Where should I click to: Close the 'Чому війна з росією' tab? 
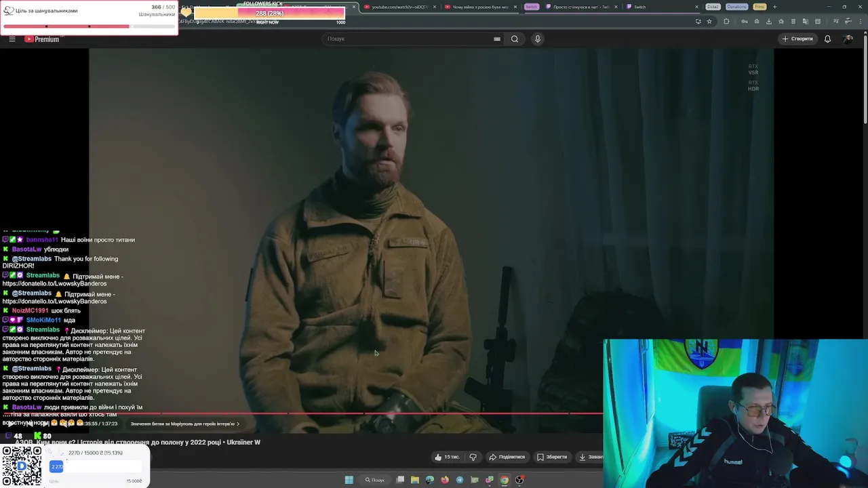[515, 7]
